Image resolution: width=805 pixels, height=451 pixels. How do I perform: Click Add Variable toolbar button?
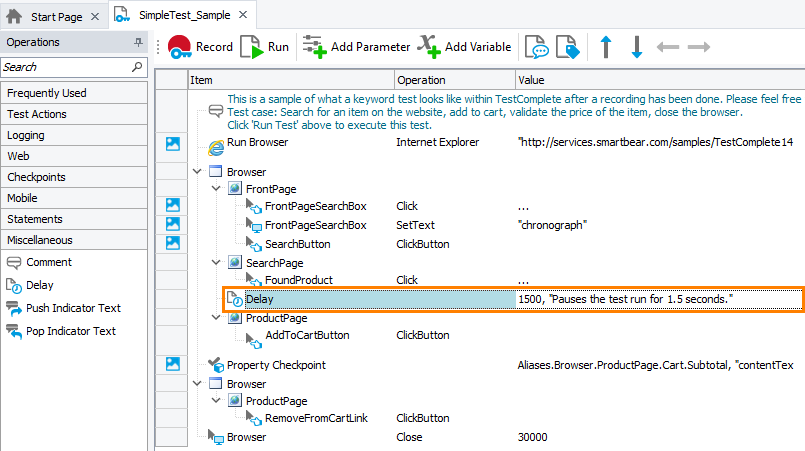point(465,47)
